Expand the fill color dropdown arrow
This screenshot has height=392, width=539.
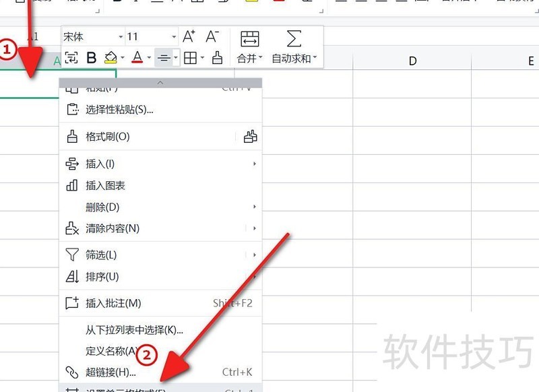[123, 58]
